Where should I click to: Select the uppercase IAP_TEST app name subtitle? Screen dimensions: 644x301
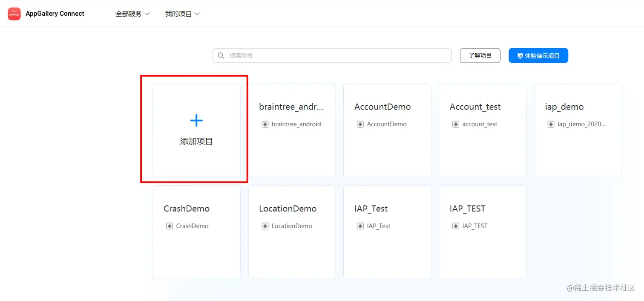point(475,226)
